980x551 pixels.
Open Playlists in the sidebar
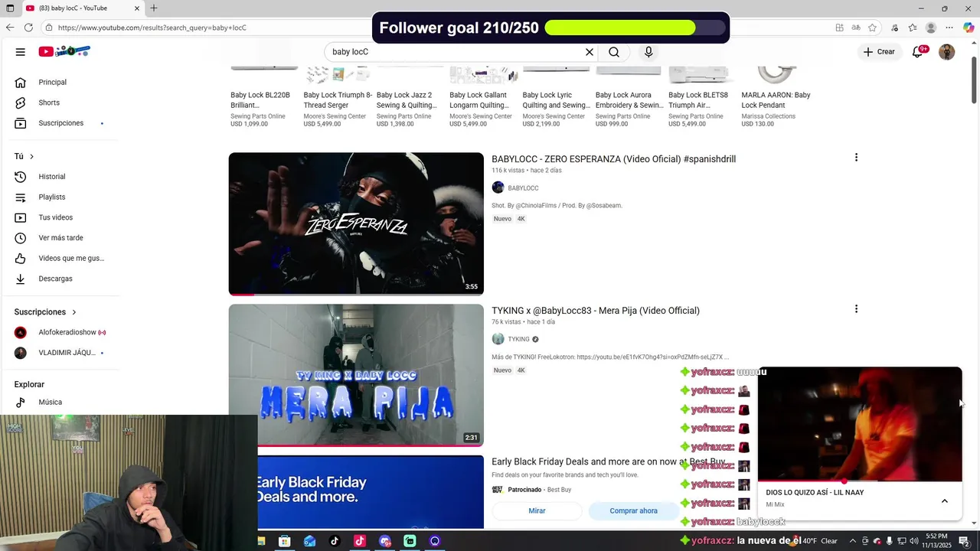click(60, 197)
